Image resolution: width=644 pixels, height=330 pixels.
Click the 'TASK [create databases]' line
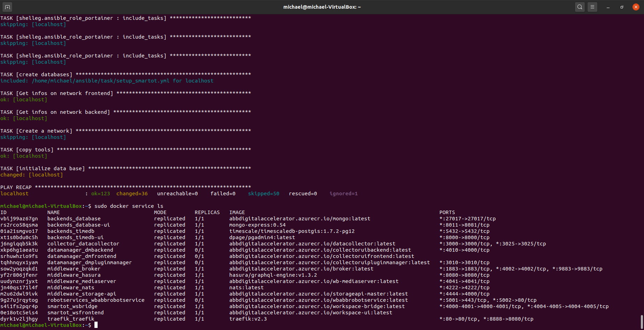126,74
